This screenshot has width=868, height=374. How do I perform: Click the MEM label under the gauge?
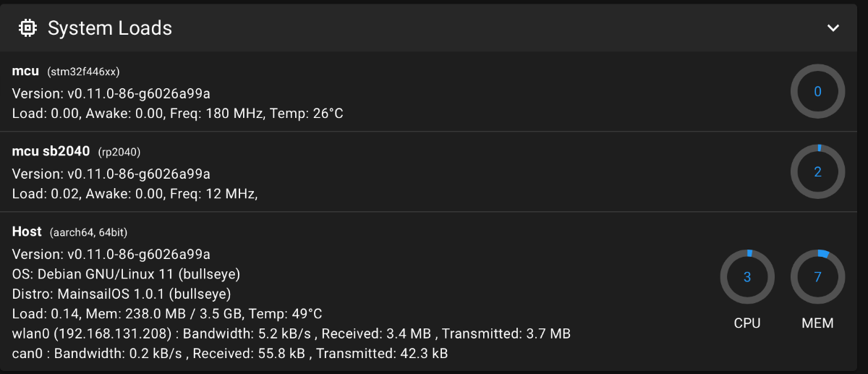818,323
